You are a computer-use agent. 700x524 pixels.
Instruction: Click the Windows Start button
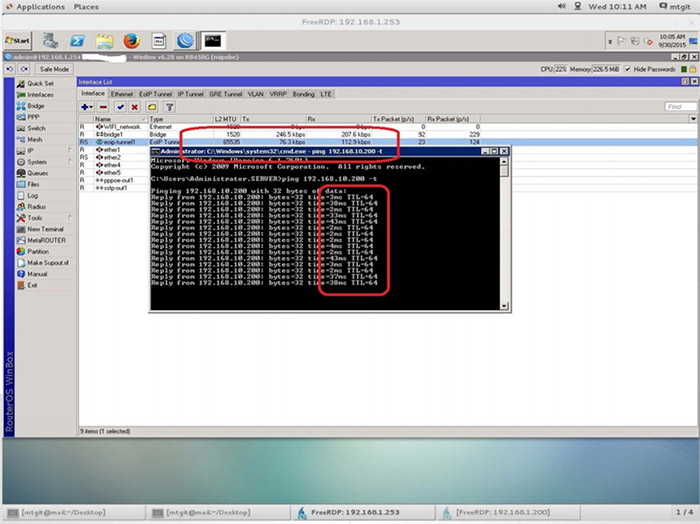(17, 41)
